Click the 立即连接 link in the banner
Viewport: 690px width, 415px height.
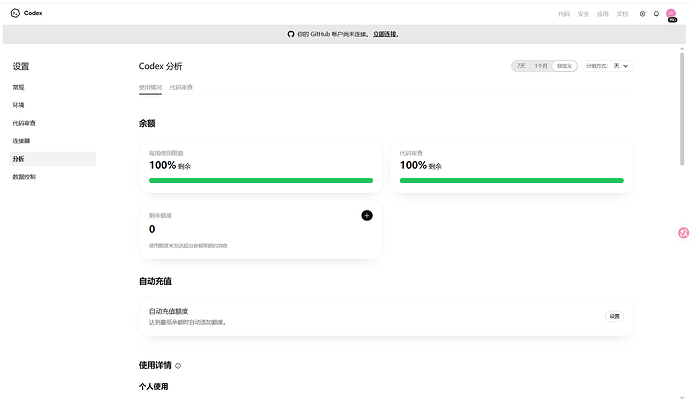(x=385, y=34)
